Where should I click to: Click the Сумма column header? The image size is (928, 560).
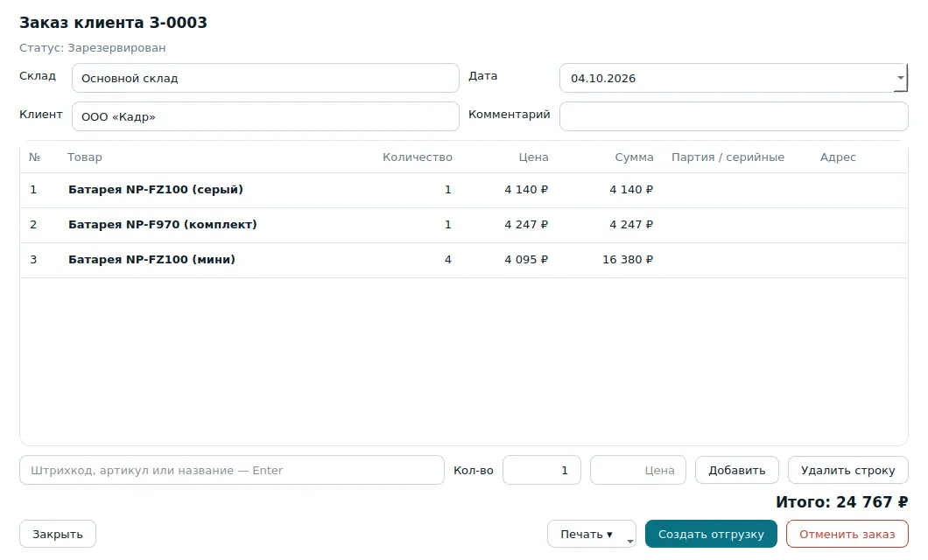coord(634,157)
